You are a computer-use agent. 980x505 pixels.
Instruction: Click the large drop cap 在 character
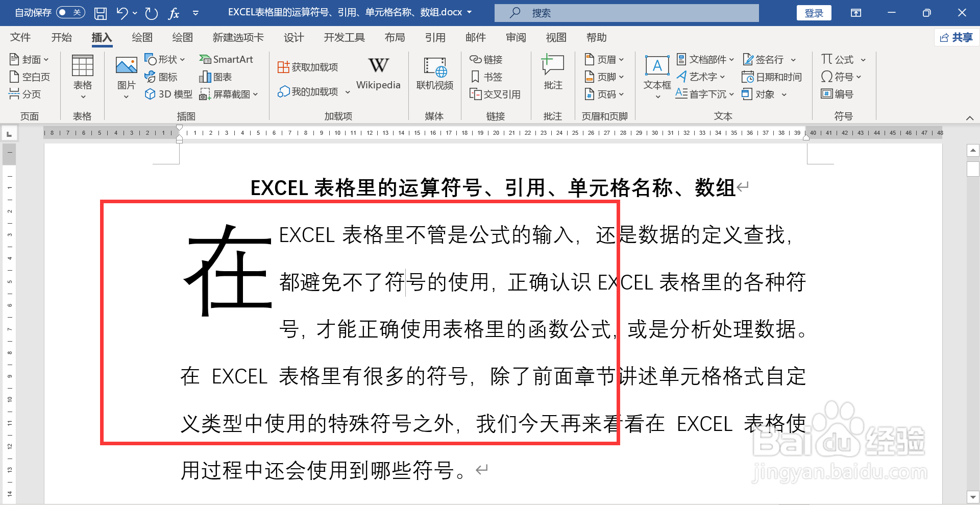coord(228,271)
